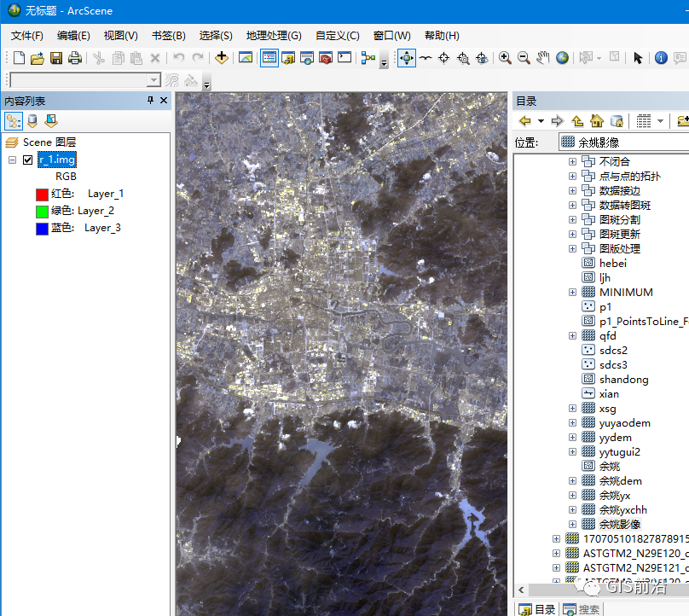Viewport: 689px width, 616px height.
Task: Click catalog Up One Level arrow
Action: click(x=577, y=121)
